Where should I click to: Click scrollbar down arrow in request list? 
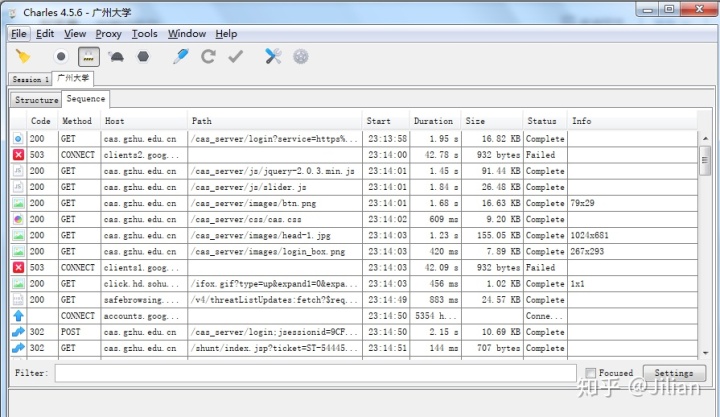coord(705,352)
